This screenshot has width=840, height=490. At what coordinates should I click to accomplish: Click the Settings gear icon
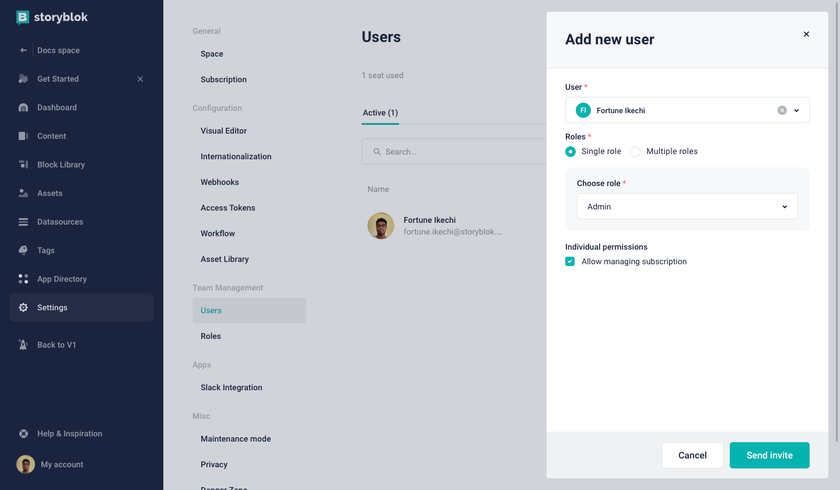23,307
